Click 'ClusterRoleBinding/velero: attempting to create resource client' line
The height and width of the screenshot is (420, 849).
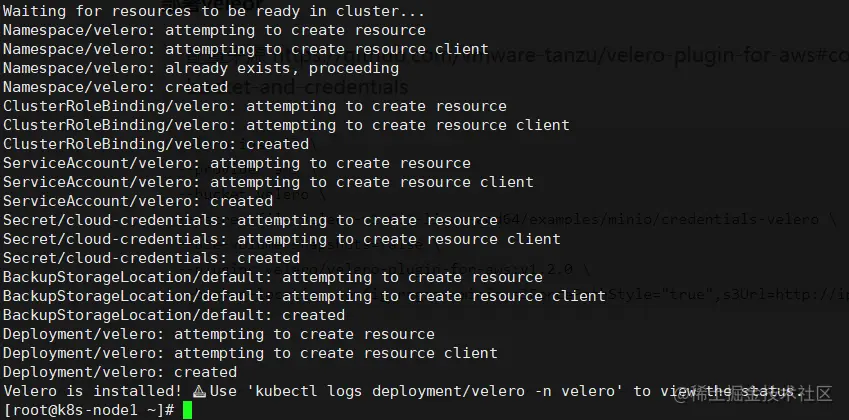[x=286, y=125]
